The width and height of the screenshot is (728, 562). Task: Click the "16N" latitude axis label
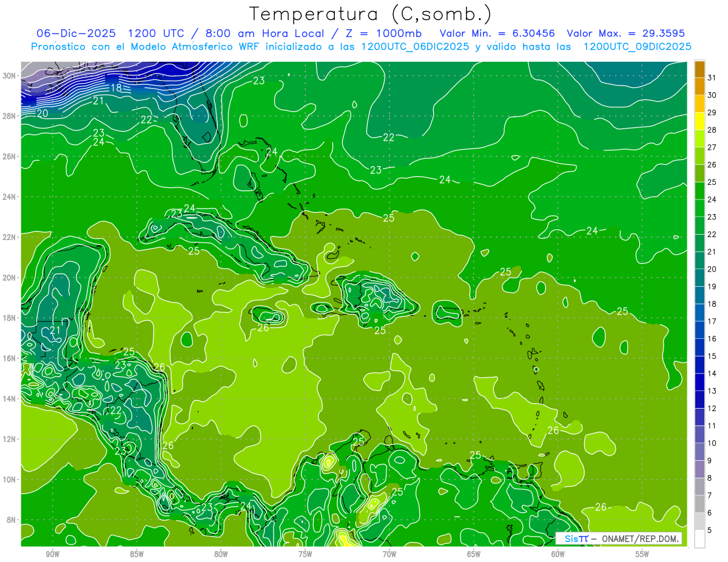(10, 358)
